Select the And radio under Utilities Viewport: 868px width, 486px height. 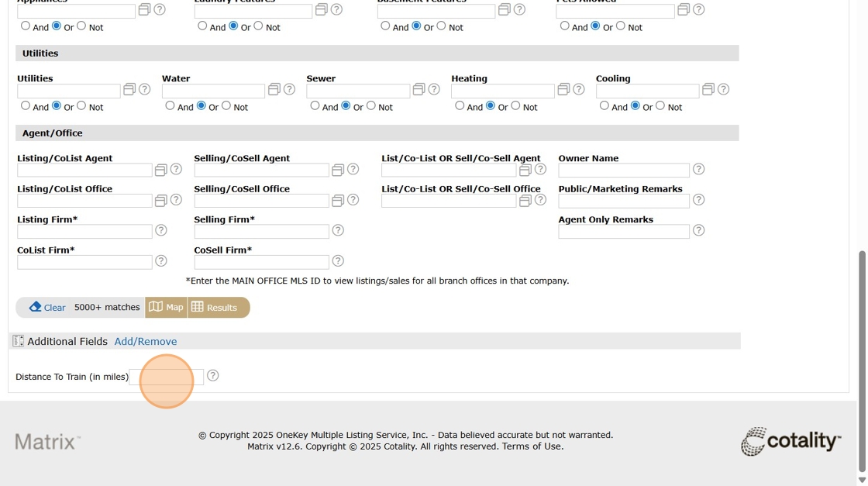click(26, 106)
